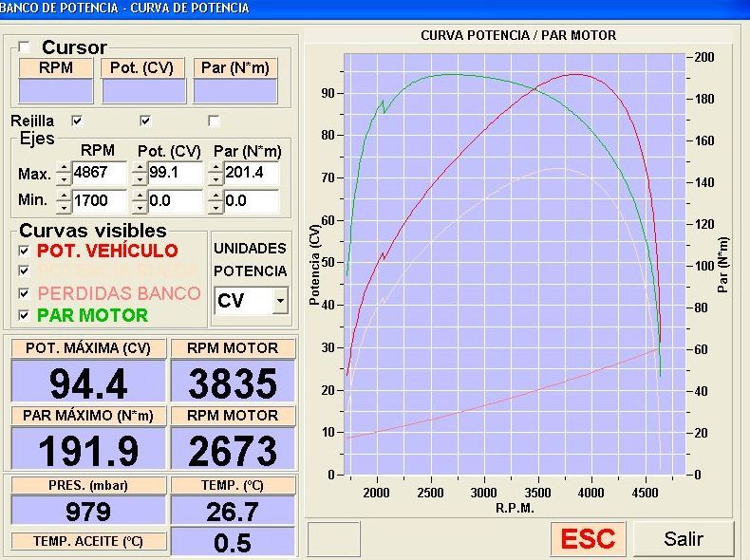This screenshot has width=750, height=560.
Task: Enable the Rejilla grid checkbox for Par (N*m)
Action: [x=214, y=121]
